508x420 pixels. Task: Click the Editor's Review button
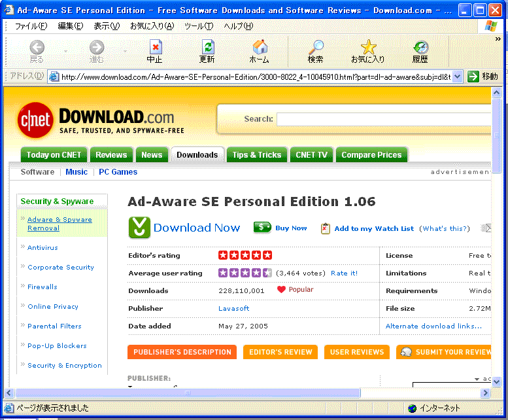(x=280, y=352)
